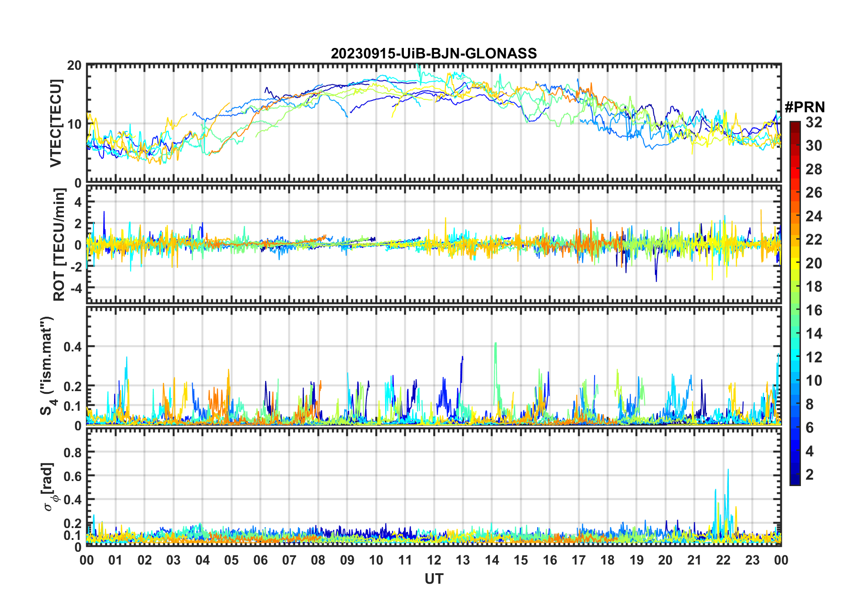
Task: Click the PRN 10 colorbar tick label
Action: click(x=814, y=381)
